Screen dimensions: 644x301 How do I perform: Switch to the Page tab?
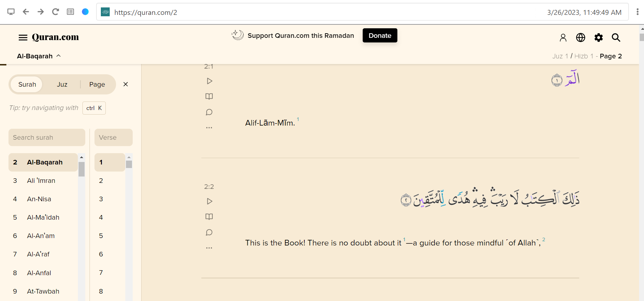point(97,84)
